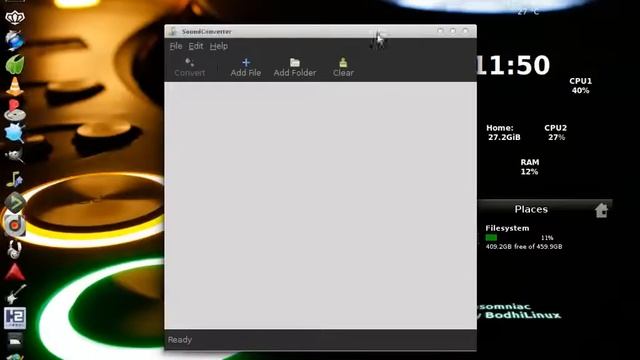The height and width of the screenshot is (360, 640).
Task: Click the RAM 12% readout
Action: (530, 167)
